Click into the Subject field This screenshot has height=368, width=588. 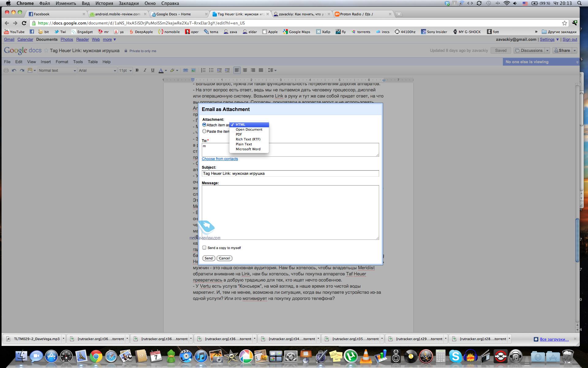click(290, 174)
